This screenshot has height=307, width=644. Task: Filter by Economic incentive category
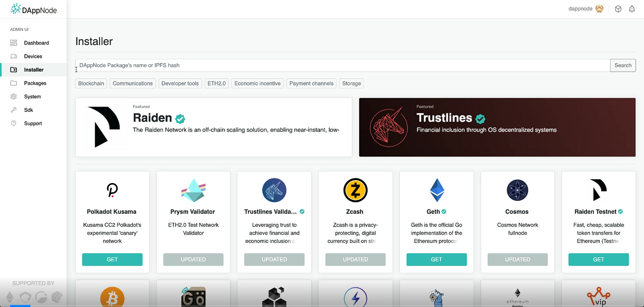point(257,83)
